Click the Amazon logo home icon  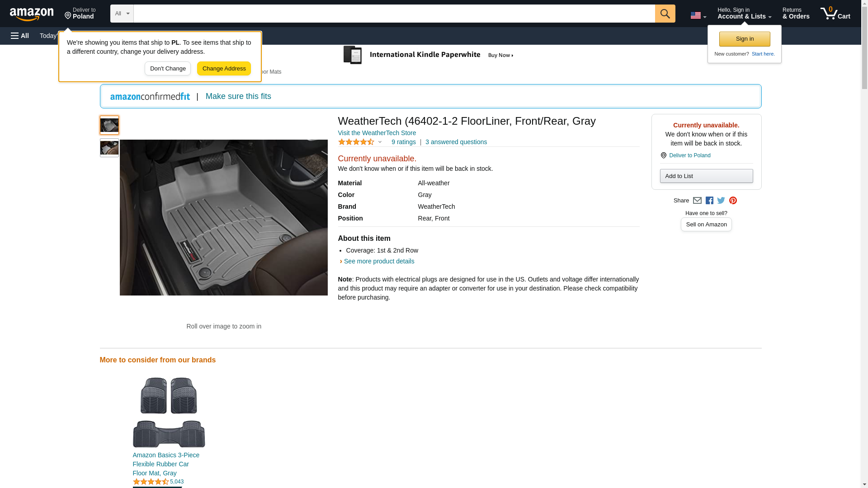point(32,14)
